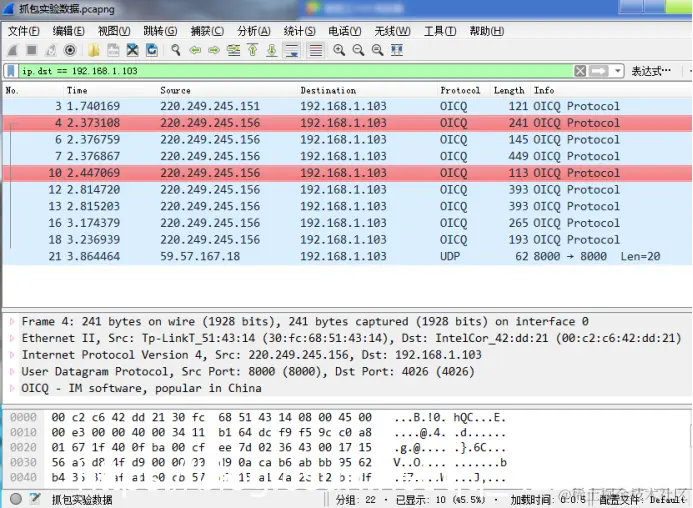Select packet 7 with length 449

point(347,156)
